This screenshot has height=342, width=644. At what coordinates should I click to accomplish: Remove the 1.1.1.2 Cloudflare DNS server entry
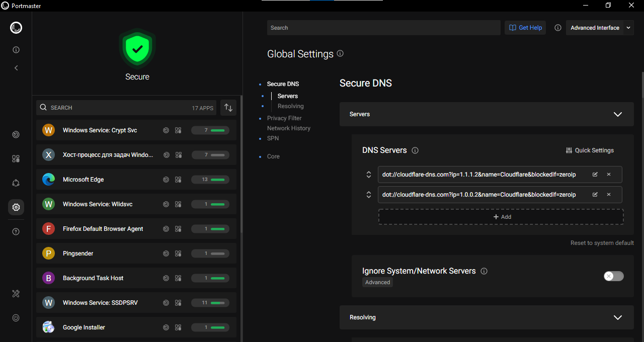(x=609, y=175)
